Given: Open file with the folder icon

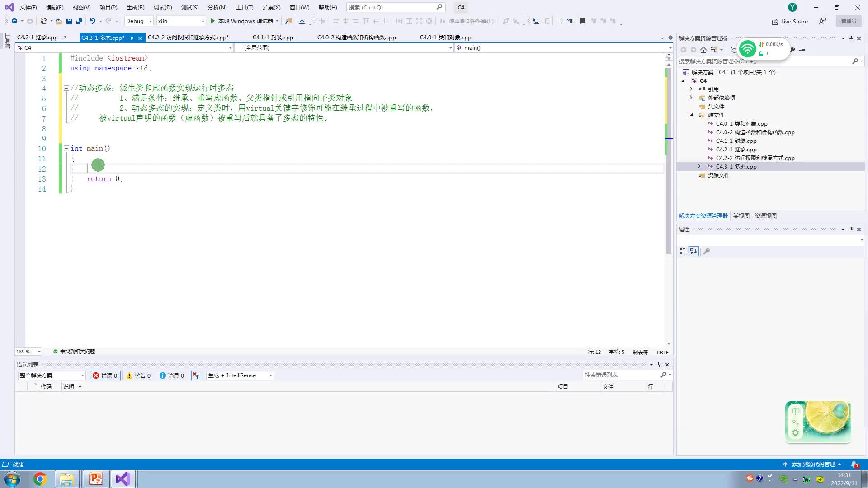Looking at the screenshot, I should point(59,21).
